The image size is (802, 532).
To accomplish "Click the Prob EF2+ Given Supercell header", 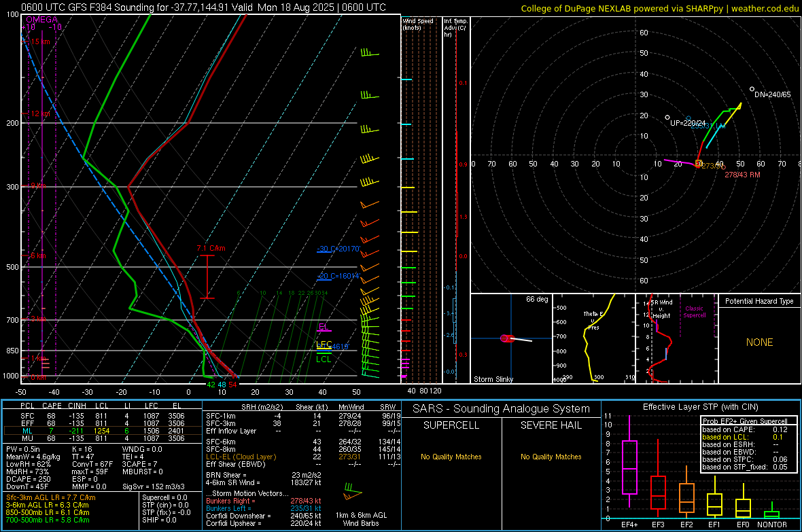I will pos(745,421).
